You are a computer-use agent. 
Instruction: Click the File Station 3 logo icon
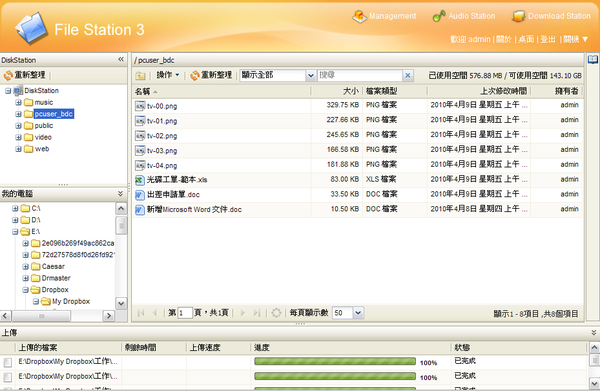click(31, 28)
